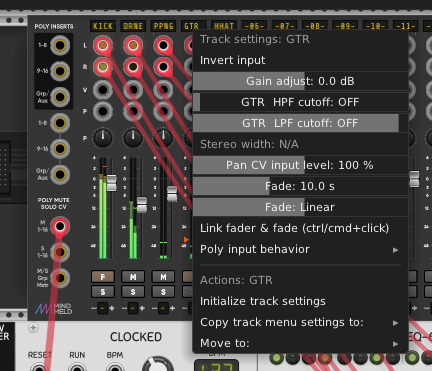
Task: Adjust Pan CV input level slider
Action: [300, 165]
